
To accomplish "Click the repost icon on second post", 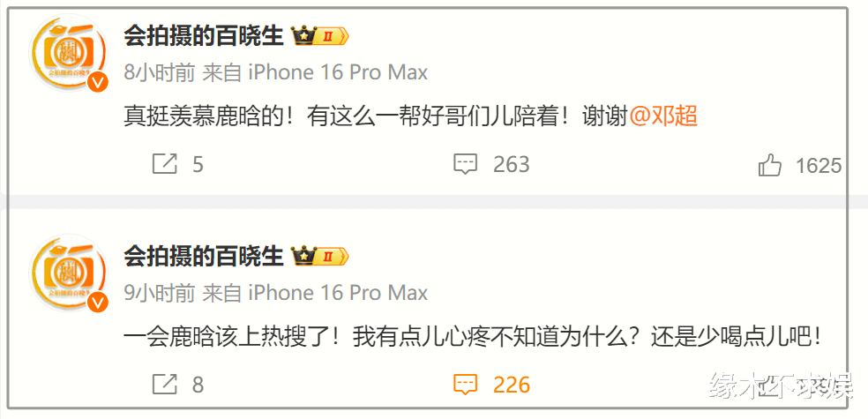I will tap(164, 384).
